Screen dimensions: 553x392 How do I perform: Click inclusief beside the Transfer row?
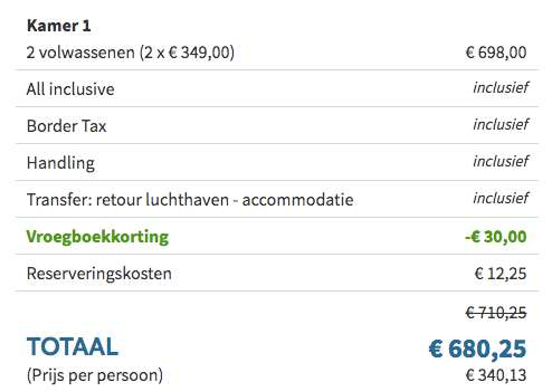click(x=501, y=198)
